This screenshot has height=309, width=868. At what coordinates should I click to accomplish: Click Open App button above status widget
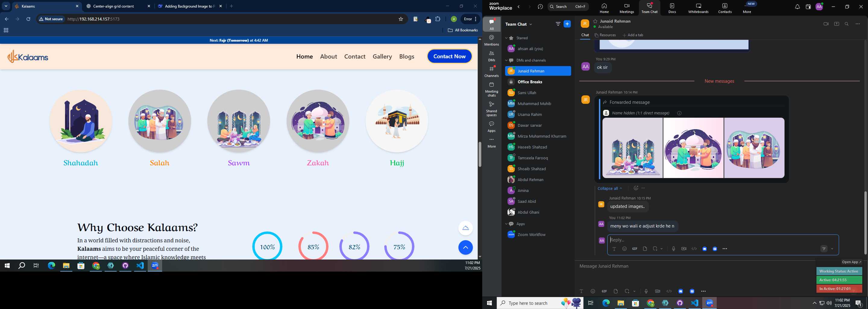pos(851,262)
